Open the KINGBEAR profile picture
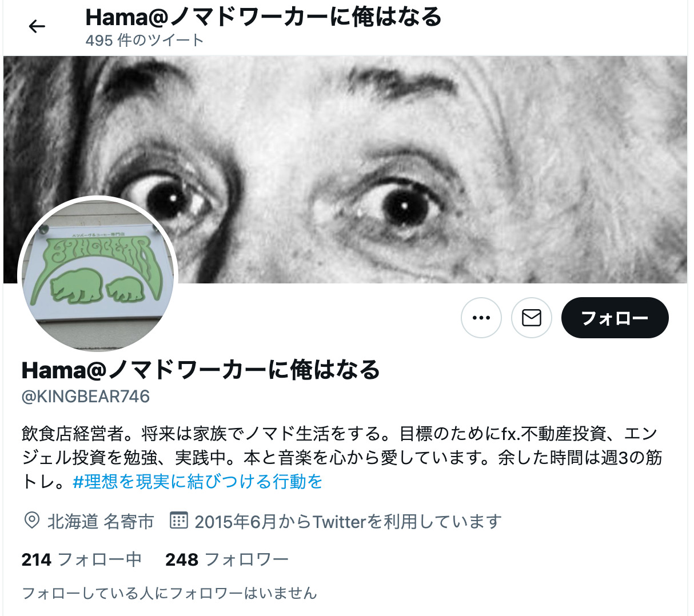694x616 pixels. (98, 275)
